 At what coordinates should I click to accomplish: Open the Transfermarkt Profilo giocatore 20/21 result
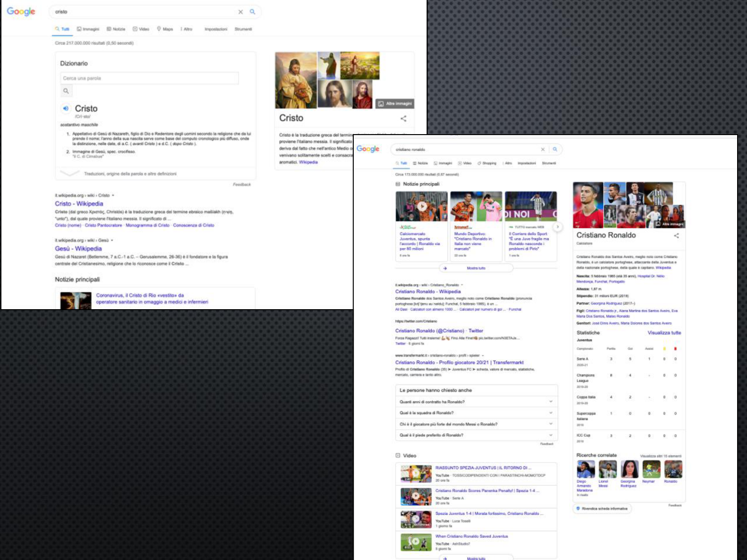pyautogui.click(x=459, y=362)
